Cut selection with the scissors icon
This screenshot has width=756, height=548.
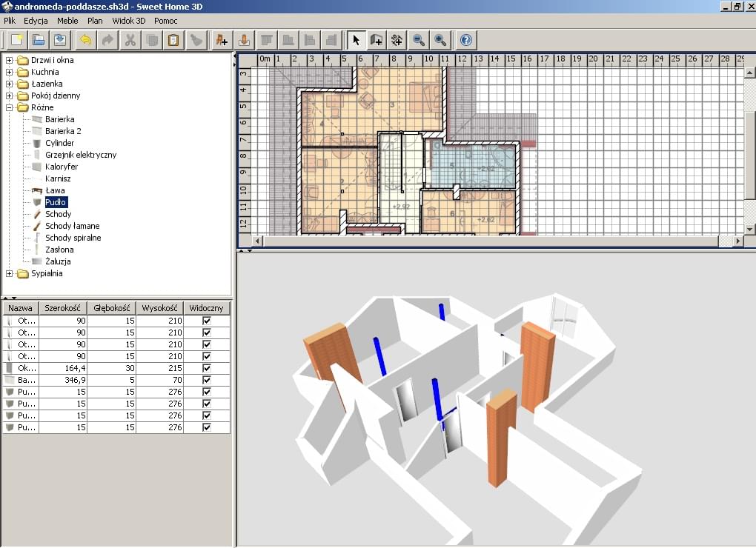coord(130,40)
